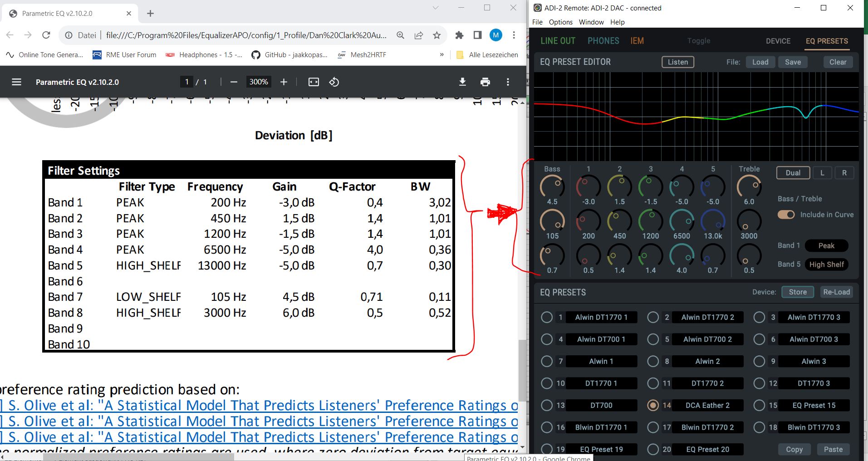868x461 pixels.
Task: Open File menu in ADI-2 Remote
Action: tap(537, 22)
